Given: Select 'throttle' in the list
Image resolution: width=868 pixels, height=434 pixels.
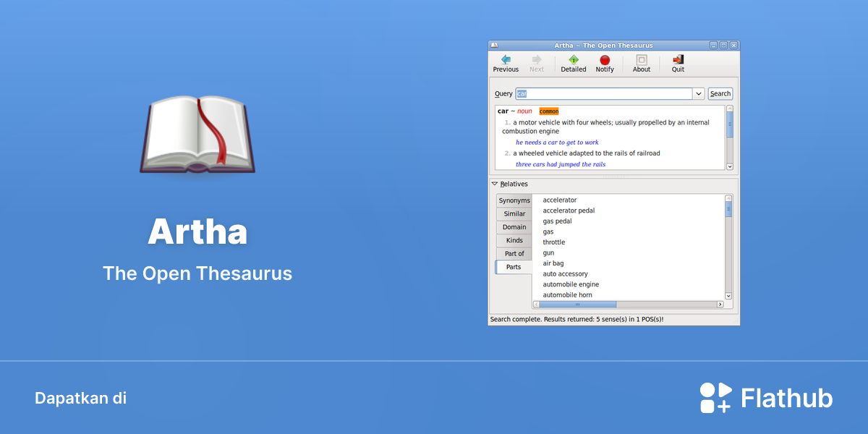Looking at the screenshot, I should (x=554, y=242).
